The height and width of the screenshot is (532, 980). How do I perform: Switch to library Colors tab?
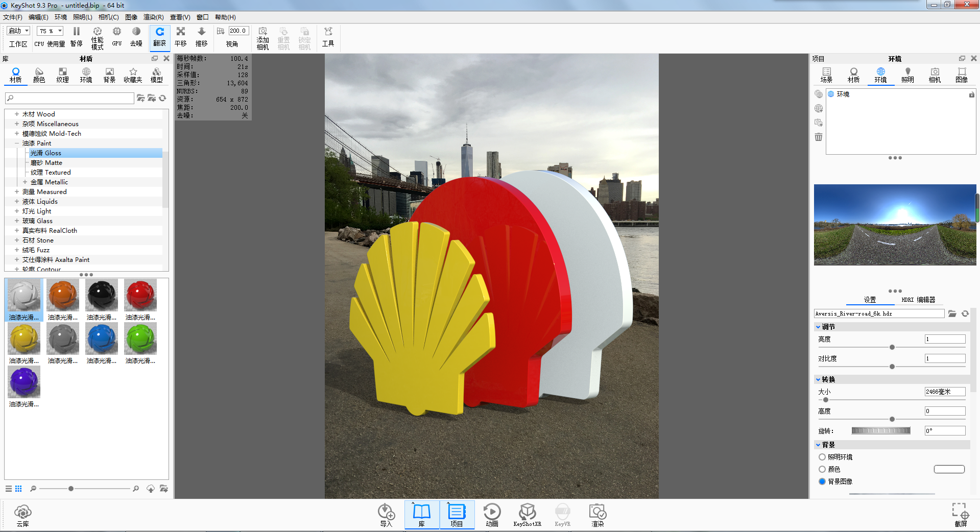tap(39, 75)
